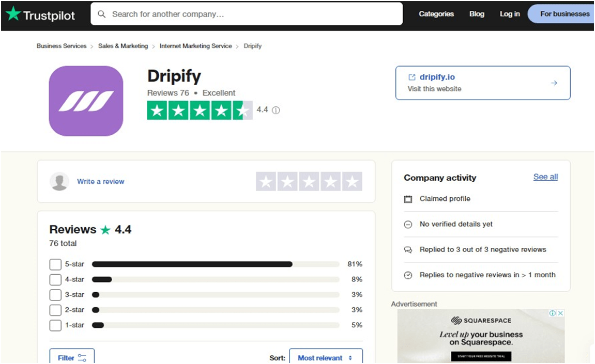Click the external link icon beside dripify.io
Image resolution: width=595 pixels, height=364 pixels.
(x=413, y=77)
